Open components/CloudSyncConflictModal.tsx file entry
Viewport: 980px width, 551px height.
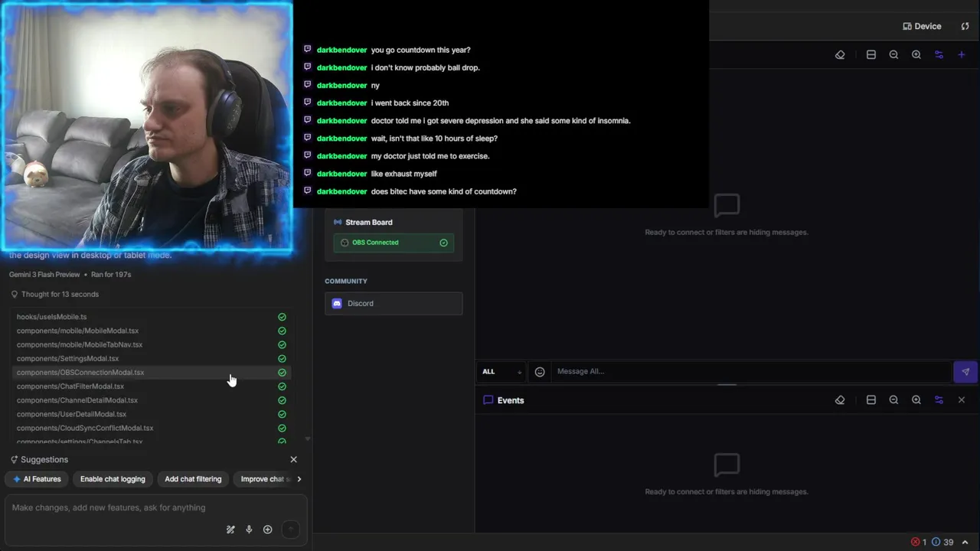click(150, 429)
